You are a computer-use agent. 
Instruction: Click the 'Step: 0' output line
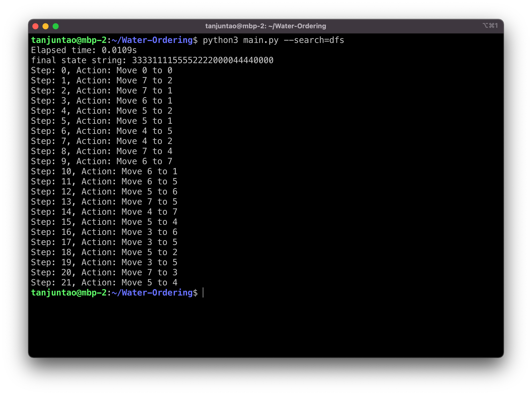pyautogui.click(x=101, y=70)
